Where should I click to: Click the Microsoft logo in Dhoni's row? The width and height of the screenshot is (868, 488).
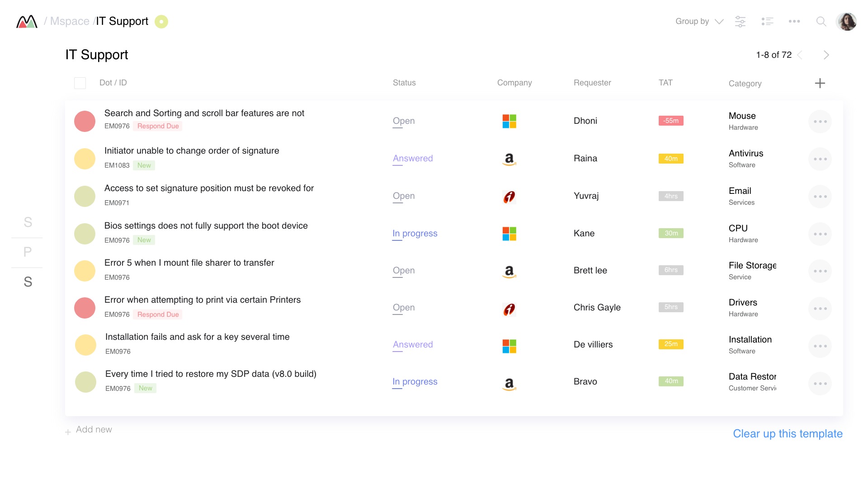point(509,121)
